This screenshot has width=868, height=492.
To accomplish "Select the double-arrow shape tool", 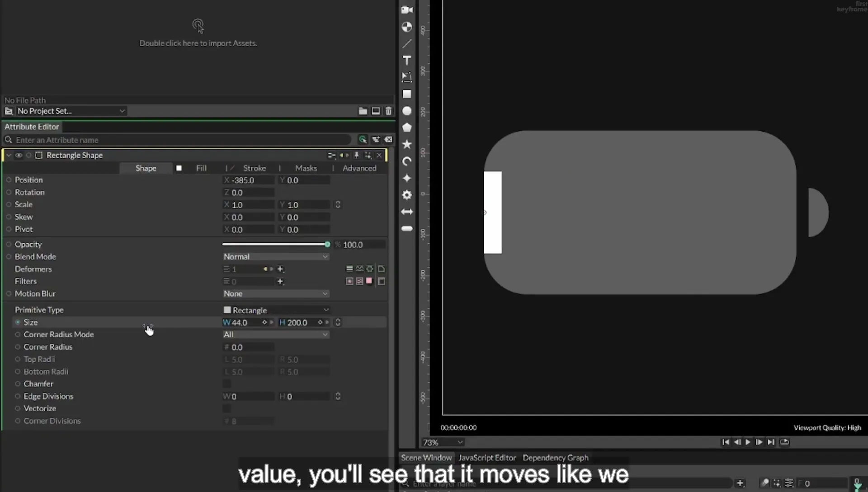I will (x=407, y=212).
